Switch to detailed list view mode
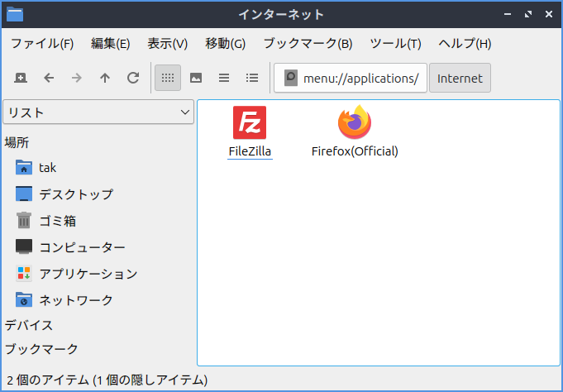 (x=252, y=78)
